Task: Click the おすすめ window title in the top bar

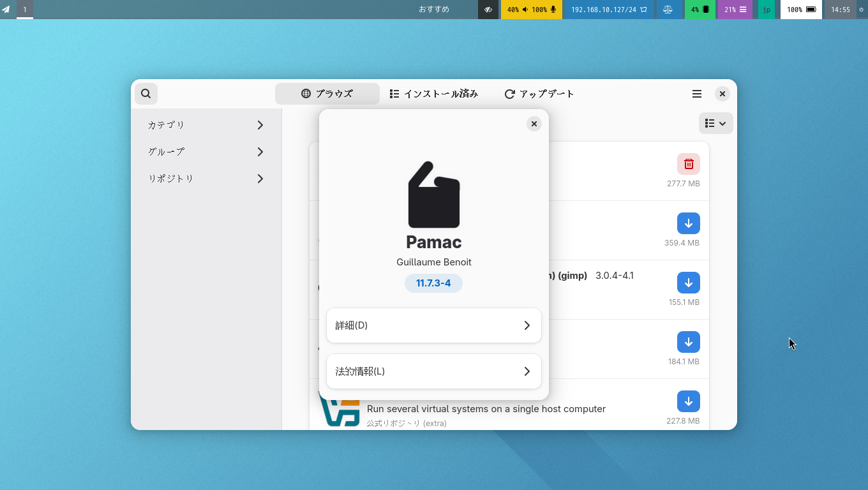Action: (434, 10)
